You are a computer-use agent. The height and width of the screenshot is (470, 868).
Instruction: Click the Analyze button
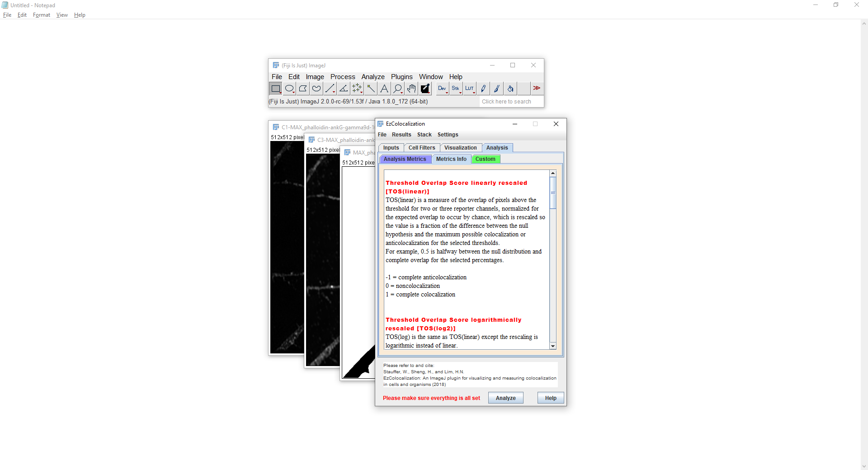click(x=506, y=398)
